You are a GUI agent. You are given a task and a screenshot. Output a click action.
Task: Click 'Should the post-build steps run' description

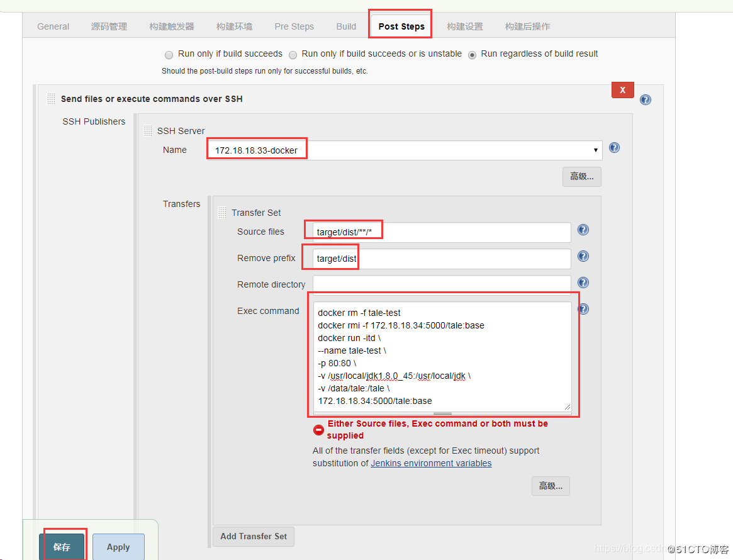point(265,71)
